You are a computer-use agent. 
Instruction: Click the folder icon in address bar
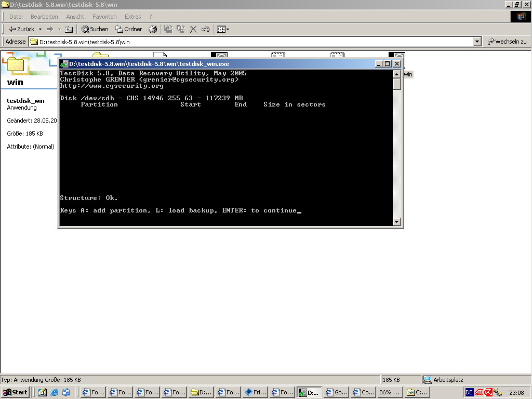click(x=34, y=42)
